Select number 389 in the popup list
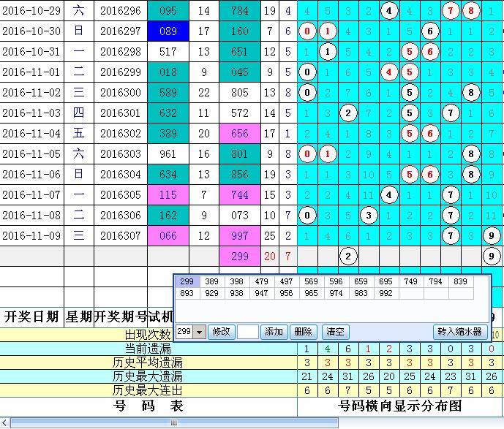This screenshot has width=504, height=429. tap(212, 281)
